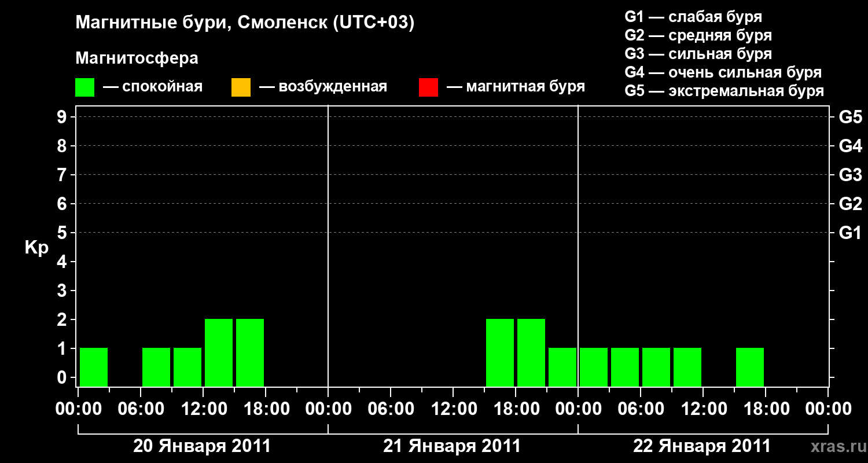Click the '12:00' time label under 22 Января

pyautogui.click(x=703, y=409)
